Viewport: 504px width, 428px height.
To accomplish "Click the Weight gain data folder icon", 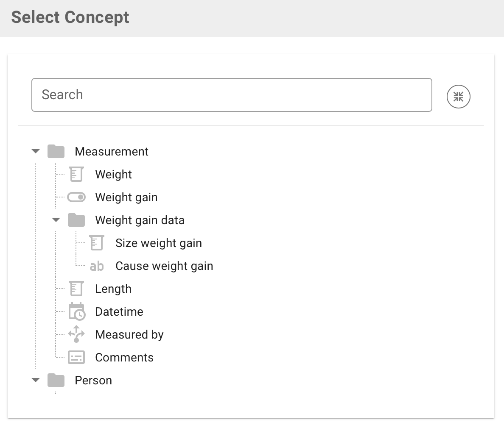I will [x=76, y=220].
